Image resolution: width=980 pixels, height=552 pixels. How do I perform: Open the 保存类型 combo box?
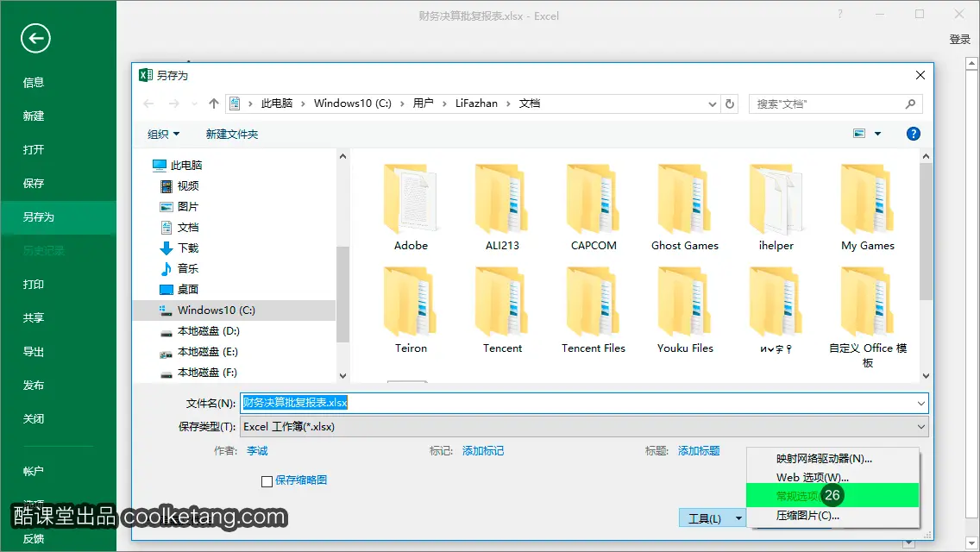(584, 427)
